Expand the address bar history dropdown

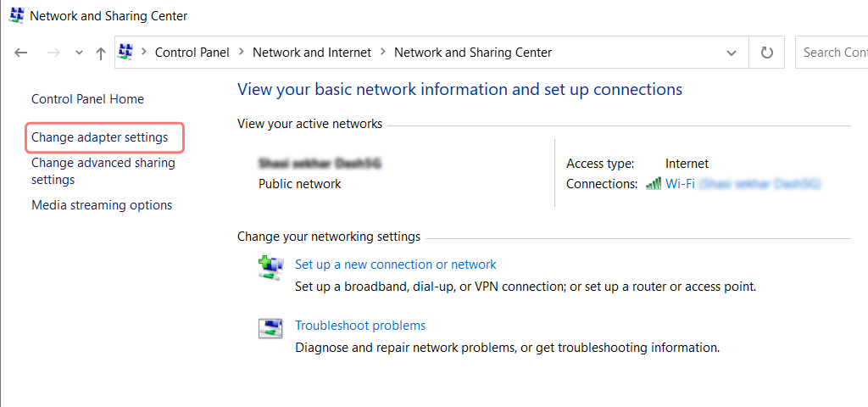click(732, 53)
